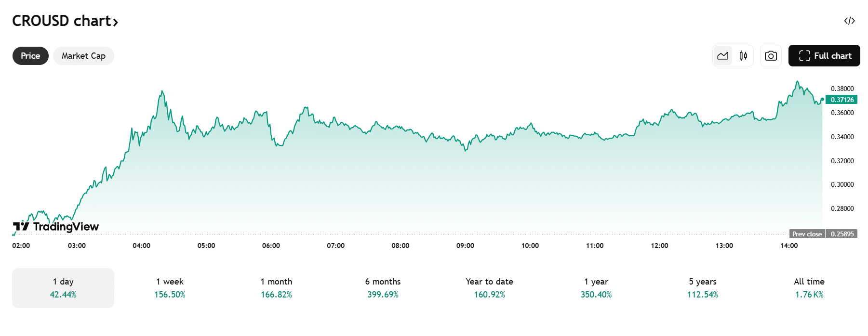
Task: Toggle the Market Cap view
Action: pyautogui.click(x=83, y=56)
